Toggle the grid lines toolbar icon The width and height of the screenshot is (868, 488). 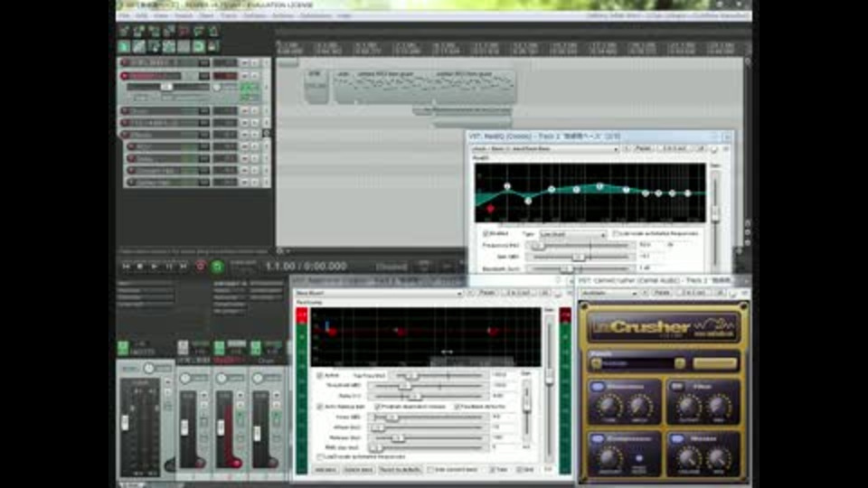click(184, 46)
